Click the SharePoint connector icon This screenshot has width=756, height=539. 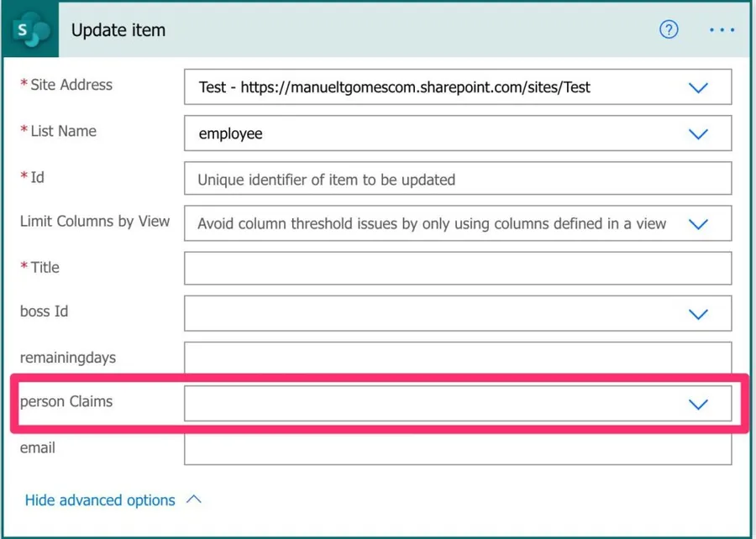point(30,30)
